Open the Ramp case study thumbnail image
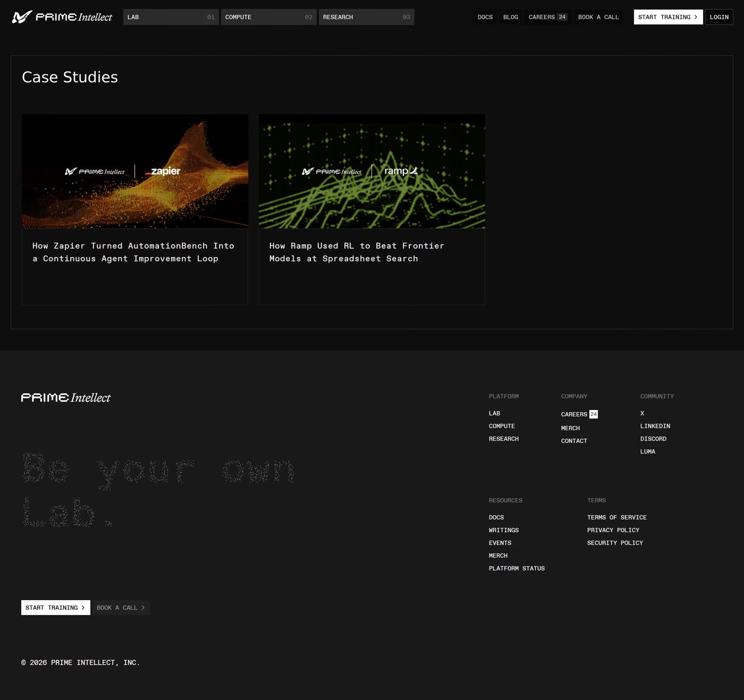744x700 pixels. click(372, 171)
